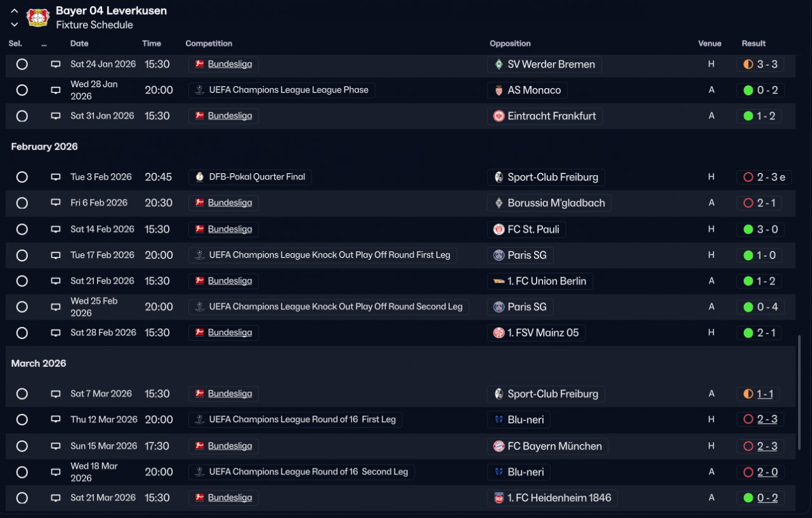Click the TV icon for 17 Feb Paris SG match
The height and width of the screenshot is (518, 812).
56,255
